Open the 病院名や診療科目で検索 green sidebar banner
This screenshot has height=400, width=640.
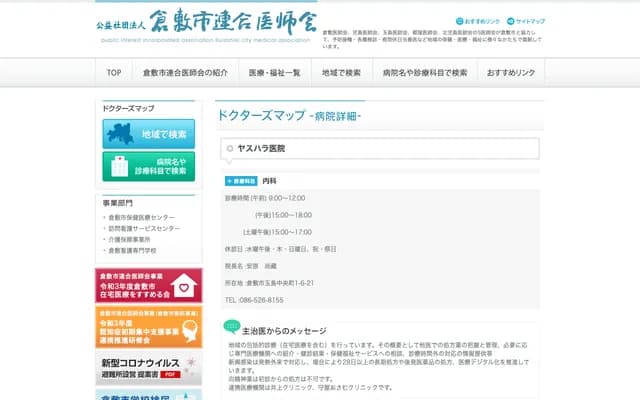click(x=148, y=166)
